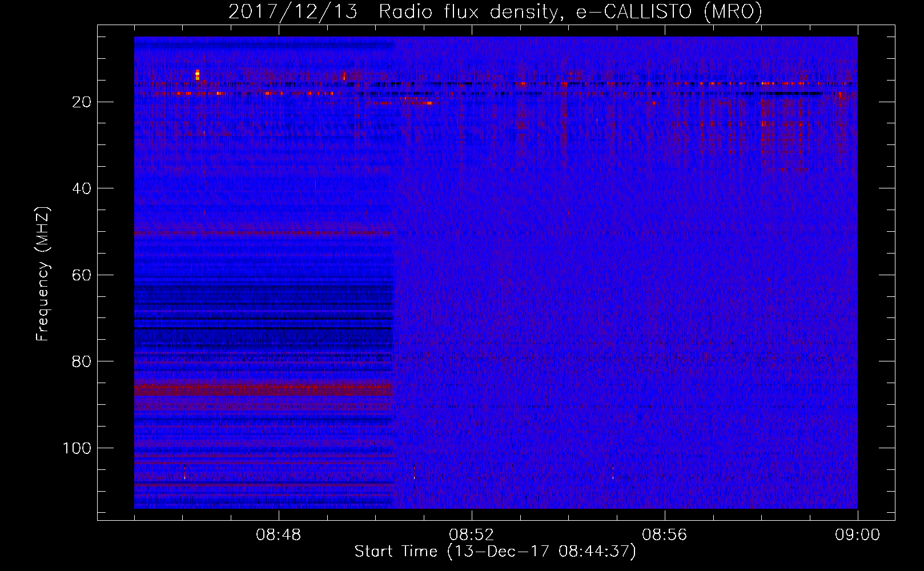Click the plot title '2017/12/13 Radio flux density, e-CALLISTO (MRO)'
Image resolution: width=924 pixels, height=571 pixels.
pyautogui.click(x=495, y=11)
